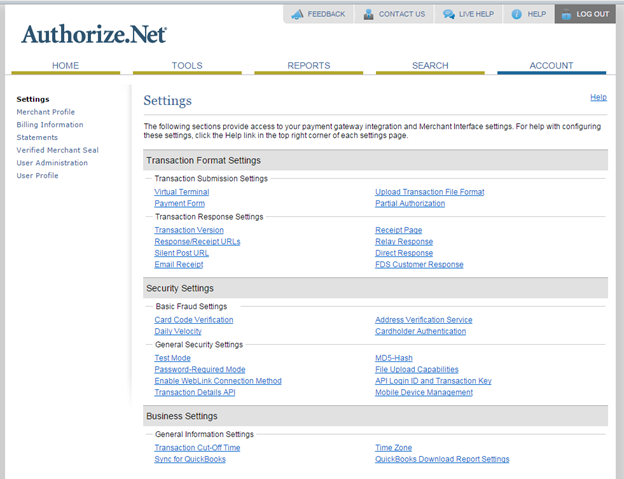This screenshot has height=479, width=624.
Task: Go to the Reports tab
Action: (309, 66)
